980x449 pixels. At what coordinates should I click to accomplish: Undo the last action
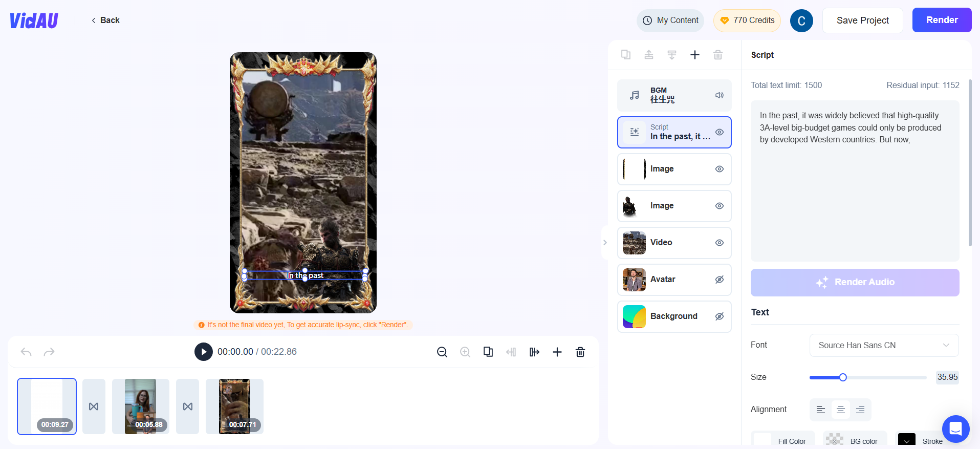coord(26,352)
